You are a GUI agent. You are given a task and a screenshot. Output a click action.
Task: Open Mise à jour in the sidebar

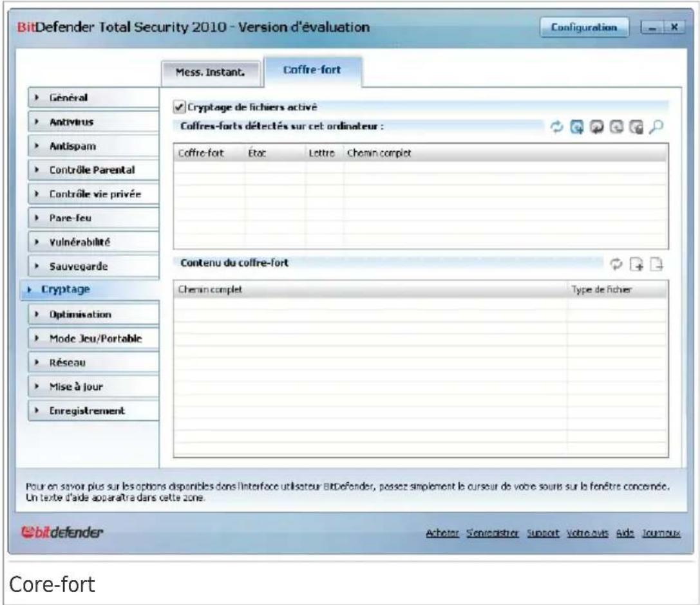click(93, 386)
